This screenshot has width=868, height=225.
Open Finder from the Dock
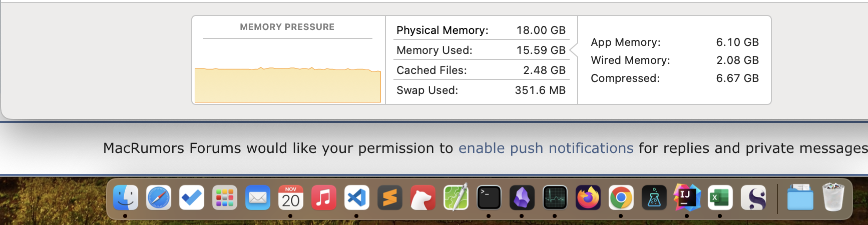(x=125, y=198)
